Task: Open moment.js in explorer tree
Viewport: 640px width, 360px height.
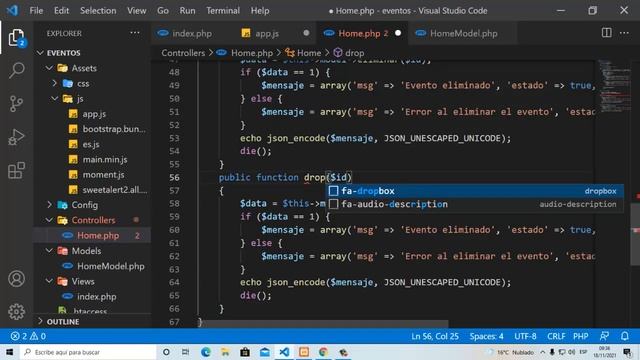Action: coord(103,175)
